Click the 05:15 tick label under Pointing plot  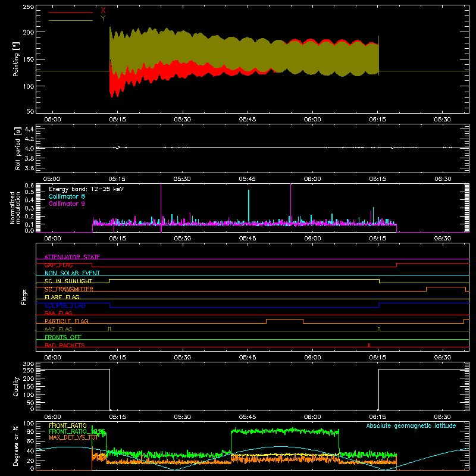coord(117,120)
